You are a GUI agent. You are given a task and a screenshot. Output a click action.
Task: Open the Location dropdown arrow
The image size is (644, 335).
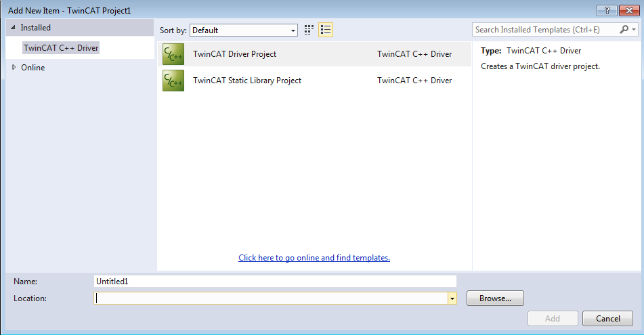coord(452,298)
